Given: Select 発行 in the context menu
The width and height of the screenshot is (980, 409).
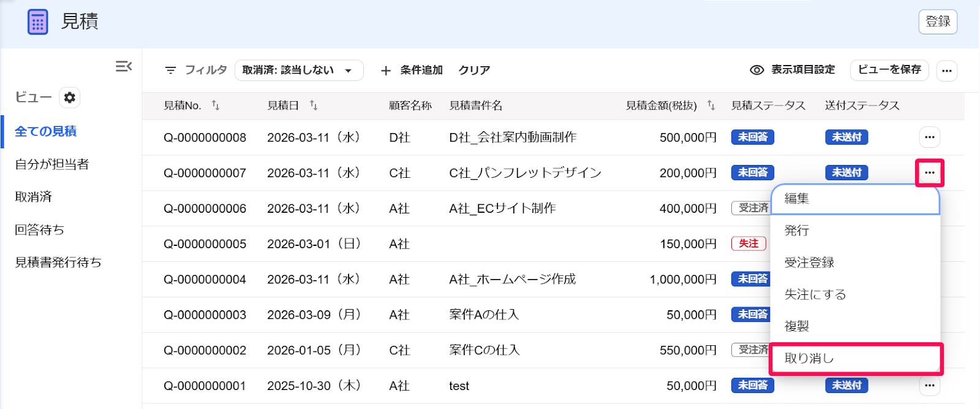Looking at the screenshot, I should tap(856, 231).
